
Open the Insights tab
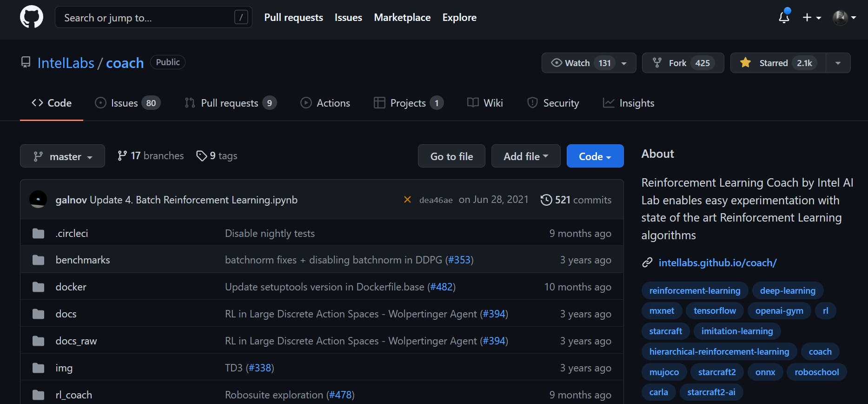629,103
